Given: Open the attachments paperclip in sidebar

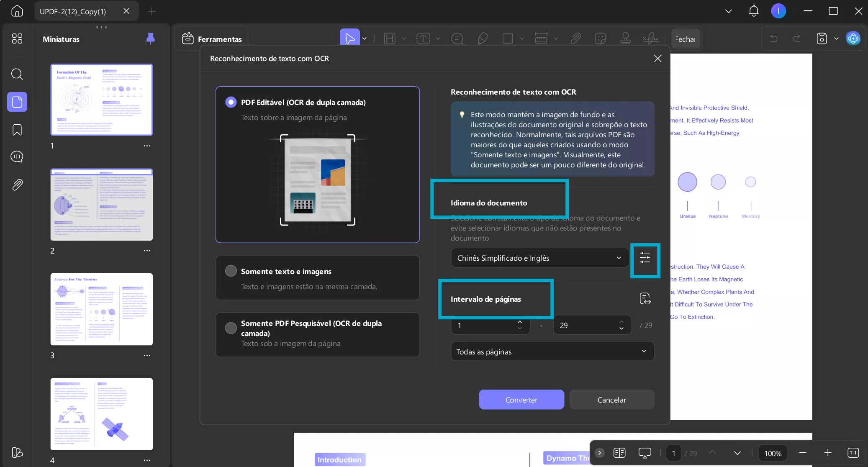Looking at the screenshot, I should coord(17,185).
